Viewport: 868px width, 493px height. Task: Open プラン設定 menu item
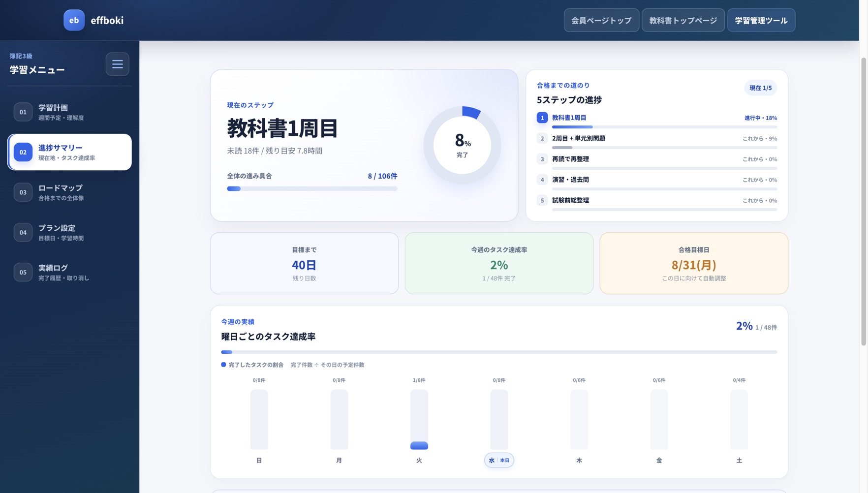(x=69, y=232)
